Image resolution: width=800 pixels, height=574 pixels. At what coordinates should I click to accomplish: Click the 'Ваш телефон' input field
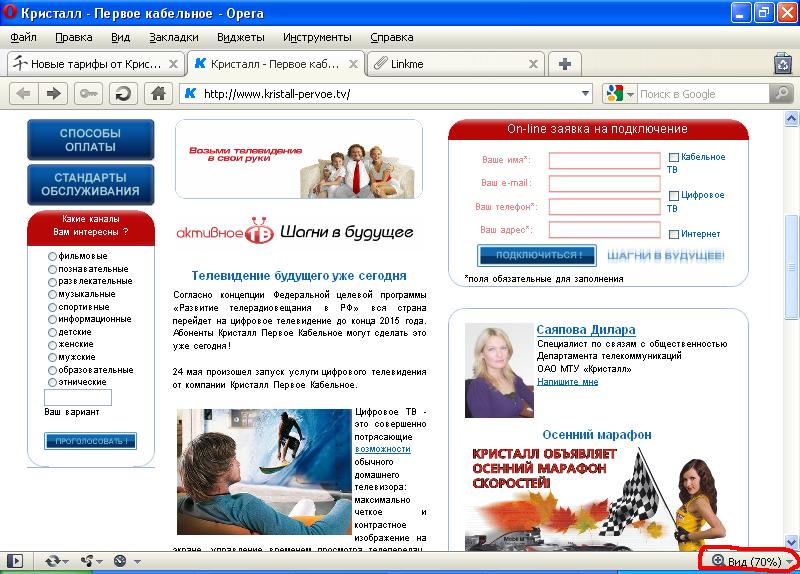[x=604, y=207]
